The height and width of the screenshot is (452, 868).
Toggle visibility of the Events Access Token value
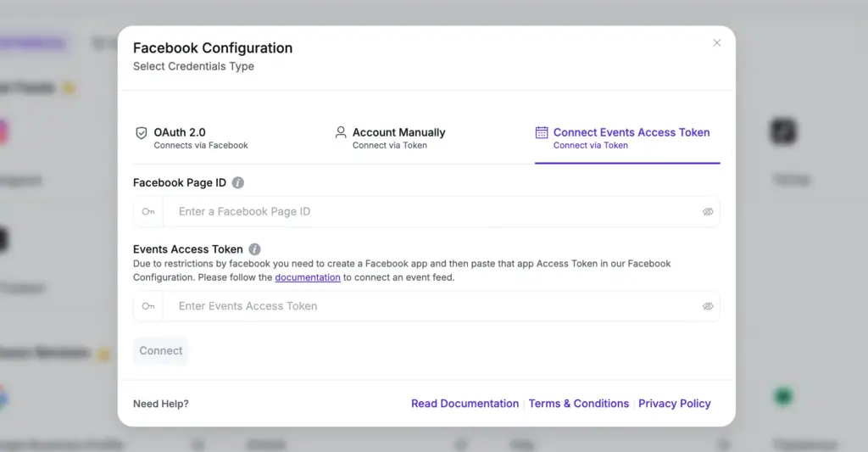[x=708, y=306]
